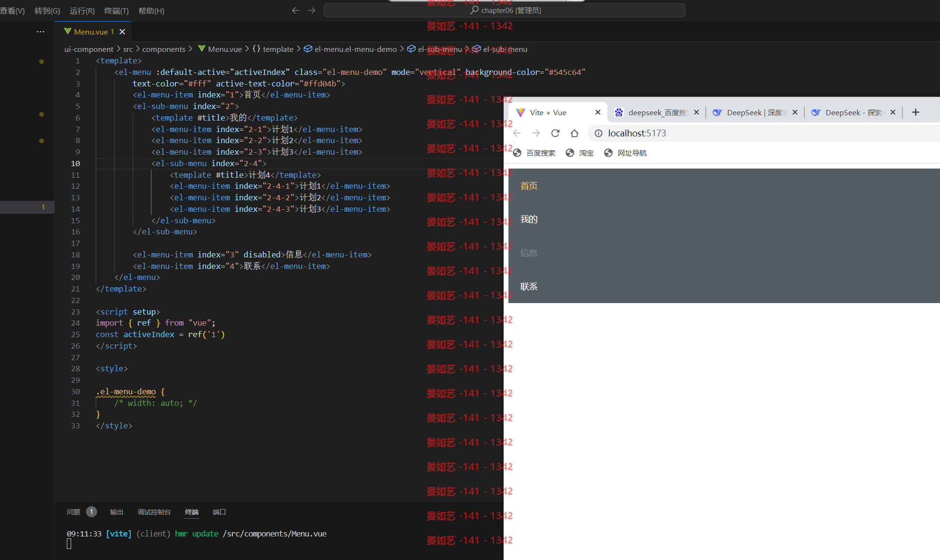Image resolution: width=940 pixels, height=560 pixels.
Task: Click the problems count badge 1
Action: (91, 512)
